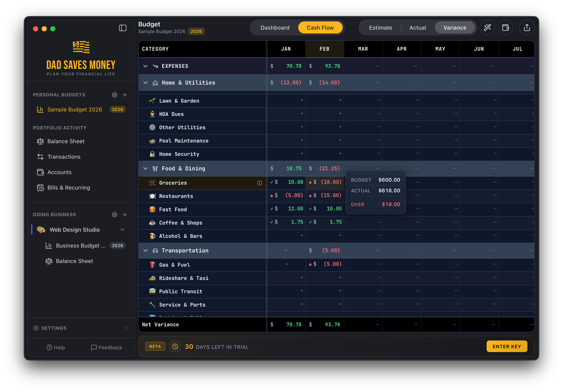Collapse the Web Design Studio group
The width and height of the screenshot is (563, 392).
click(122, 230)
